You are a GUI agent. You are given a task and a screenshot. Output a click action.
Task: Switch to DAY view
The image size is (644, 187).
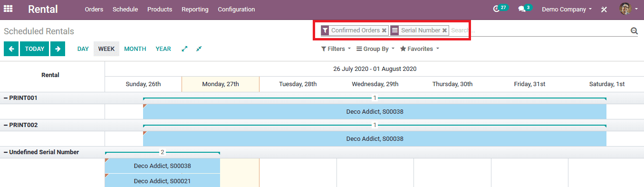tap(83, 49)
